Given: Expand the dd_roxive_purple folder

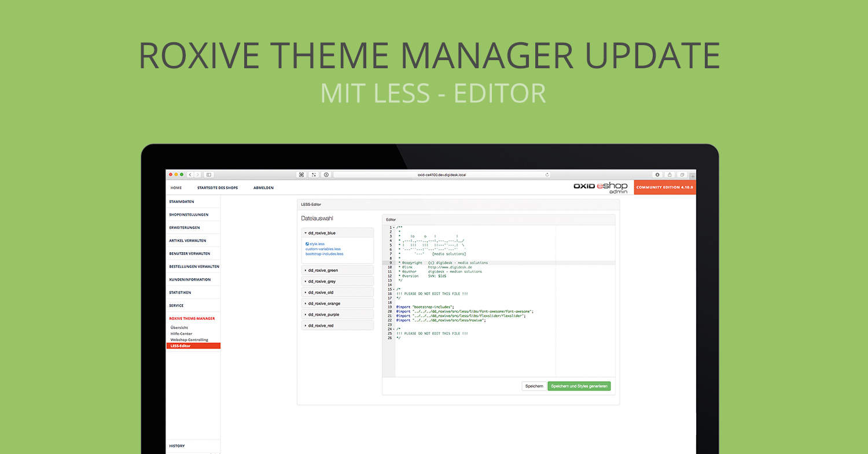Looking at the screenshot, I should click(x=337, y=314).
